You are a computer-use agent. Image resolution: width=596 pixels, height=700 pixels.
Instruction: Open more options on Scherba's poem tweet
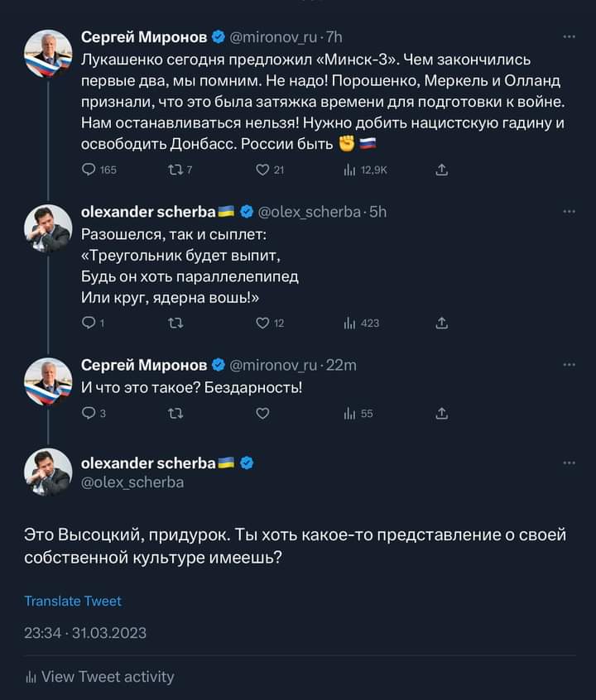[569, 212]
